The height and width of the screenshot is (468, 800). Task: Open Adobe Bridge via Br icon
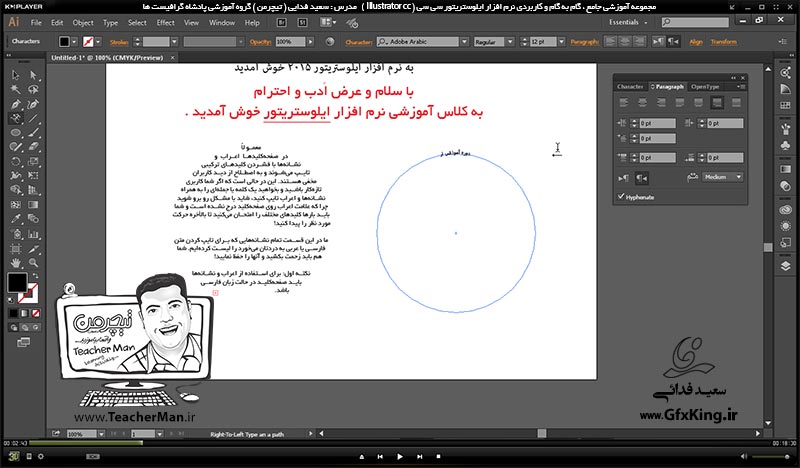tap(281, 22)
